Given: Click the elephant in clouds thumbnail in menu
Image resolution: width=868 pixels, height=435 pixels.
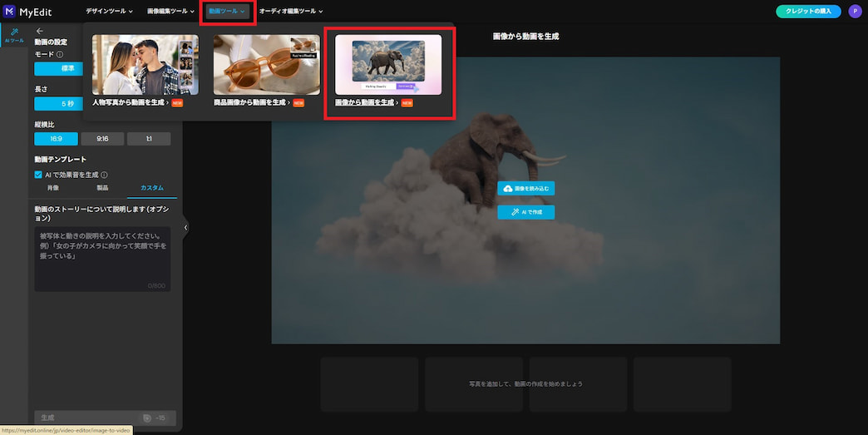Looking at the screenshot, I should [x=388, y=65].
